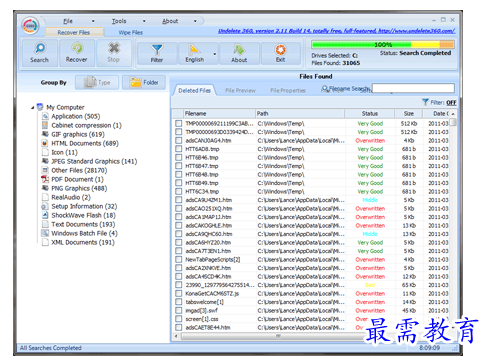The height and width of the screenshot is (362, 487).
Task: Open the File menu dropdown arrow
Action: point(93,21)
